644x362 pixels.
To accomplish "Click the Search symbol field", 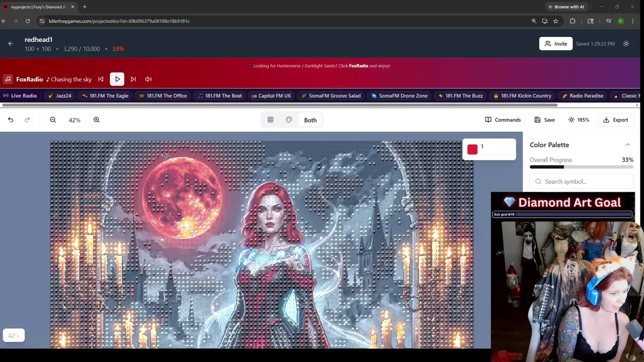I will (x=582, y=182).
